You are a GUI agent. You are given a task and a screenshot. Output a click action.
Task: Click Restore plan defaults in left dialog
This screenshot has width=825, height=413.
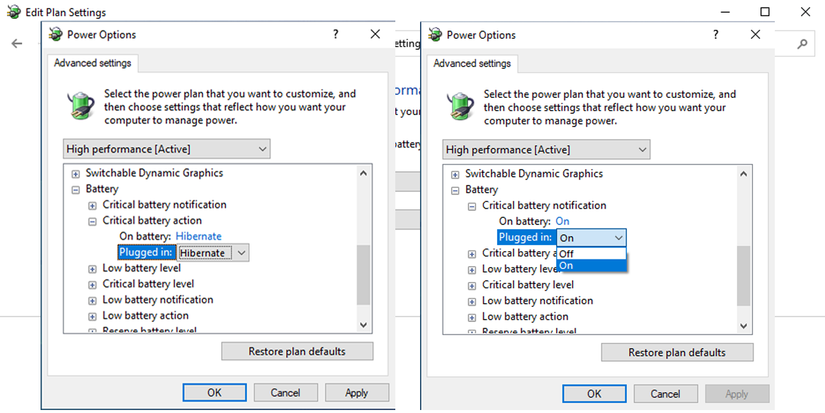(x=297, y=351)
